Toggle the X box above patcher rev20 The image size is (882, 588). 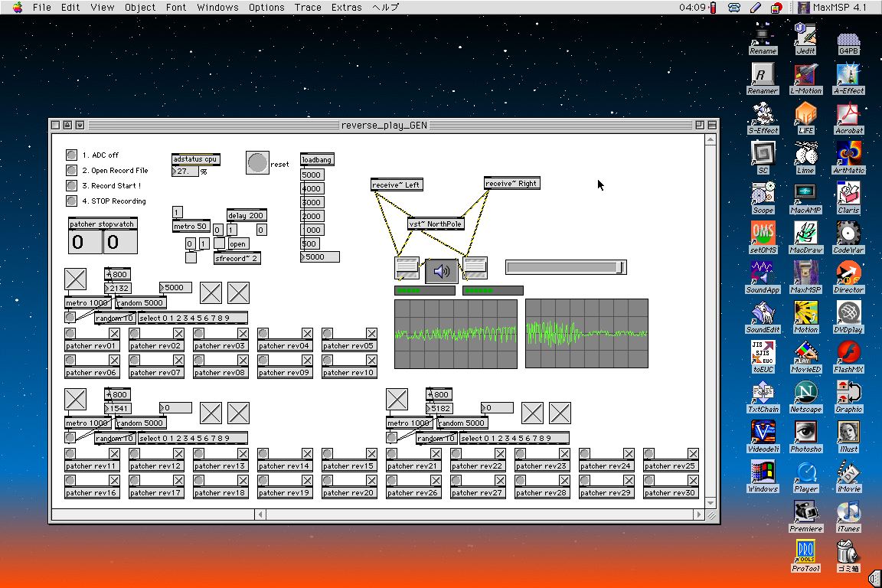tap(371, 480)
